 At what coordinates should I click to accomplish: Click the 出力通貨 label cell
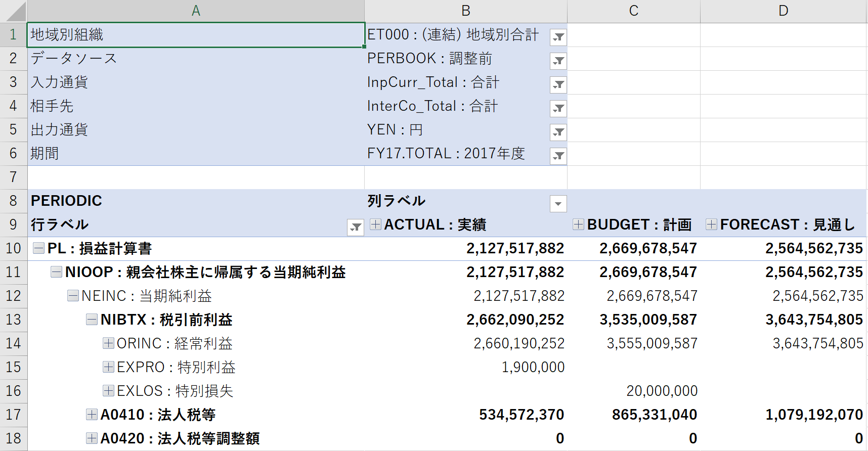[x=196, y=130]
